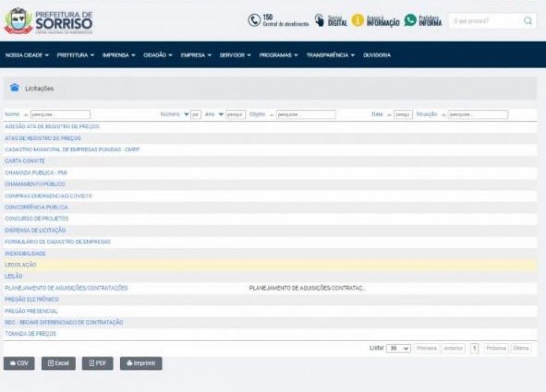Click the Nome search filter field

(x=60, y=115)
